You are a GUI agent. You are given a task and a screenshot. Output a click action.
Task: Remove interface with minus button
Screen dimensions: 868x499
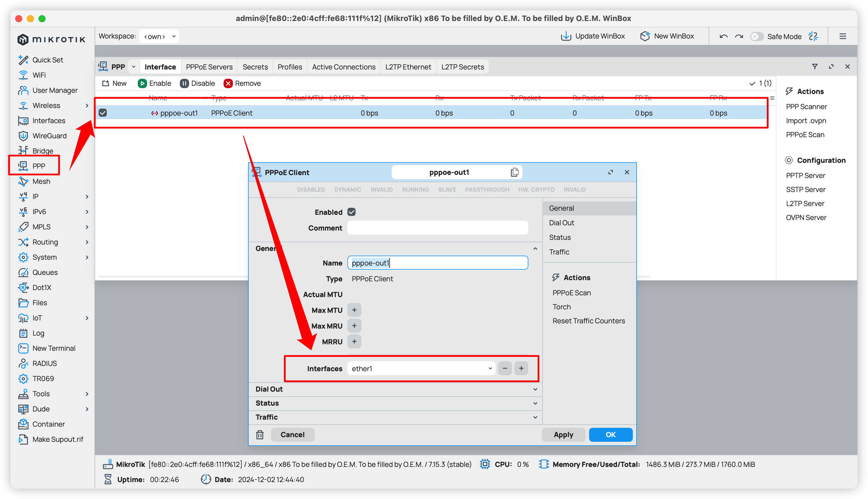pyautogui.click(x=504, y=369)
